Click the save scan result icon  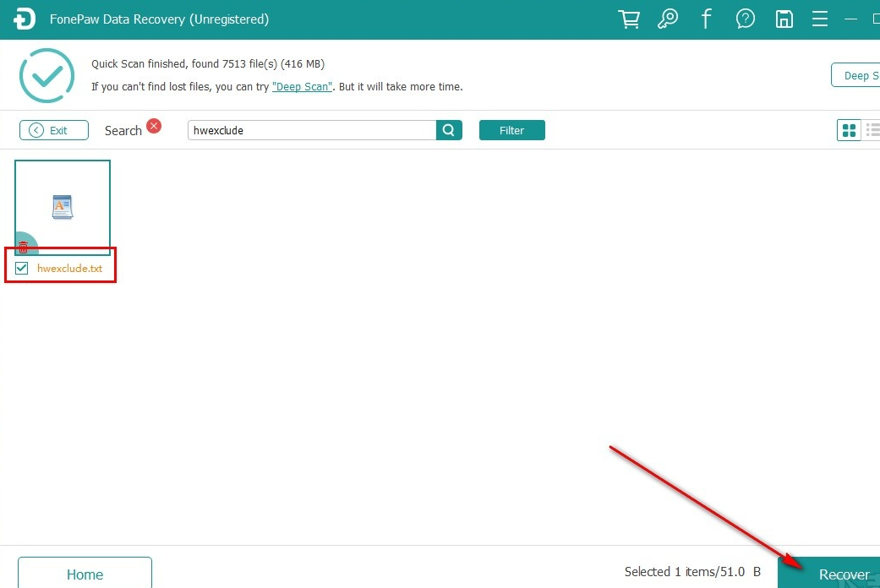point(784,19)
